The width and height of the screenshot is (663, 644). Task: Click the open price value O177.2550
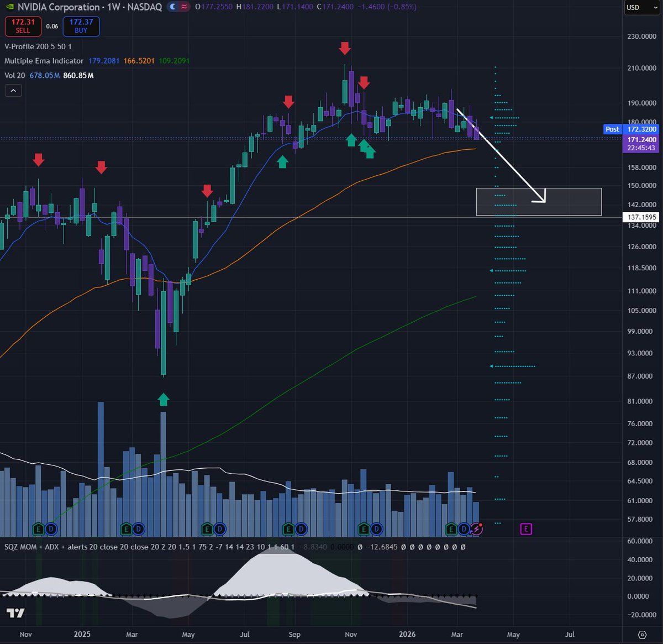(x=214, y=7)
